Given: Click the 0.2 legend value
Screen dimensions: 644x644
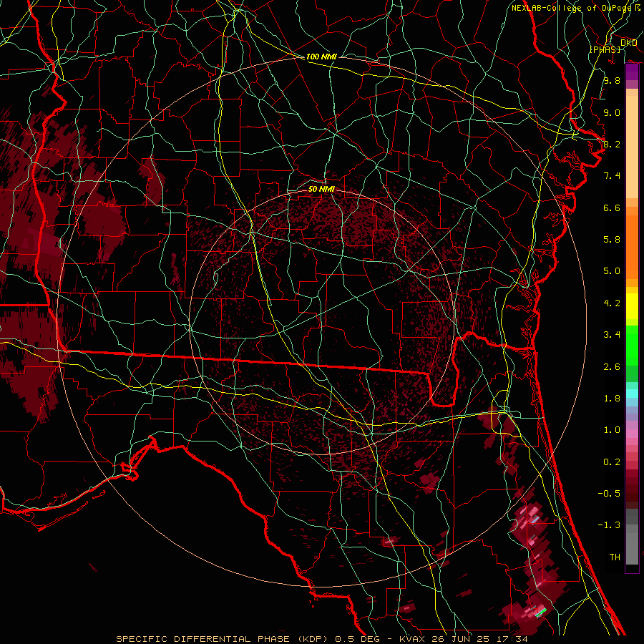Looking at the screenshot, I should coord(612,462).
